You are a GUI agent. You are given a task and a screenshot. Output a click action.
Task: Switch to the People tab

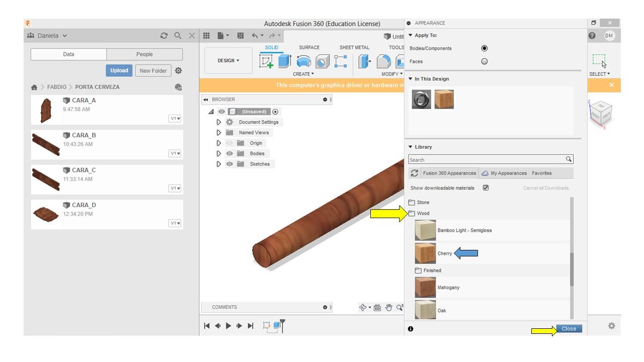[144, 54]
